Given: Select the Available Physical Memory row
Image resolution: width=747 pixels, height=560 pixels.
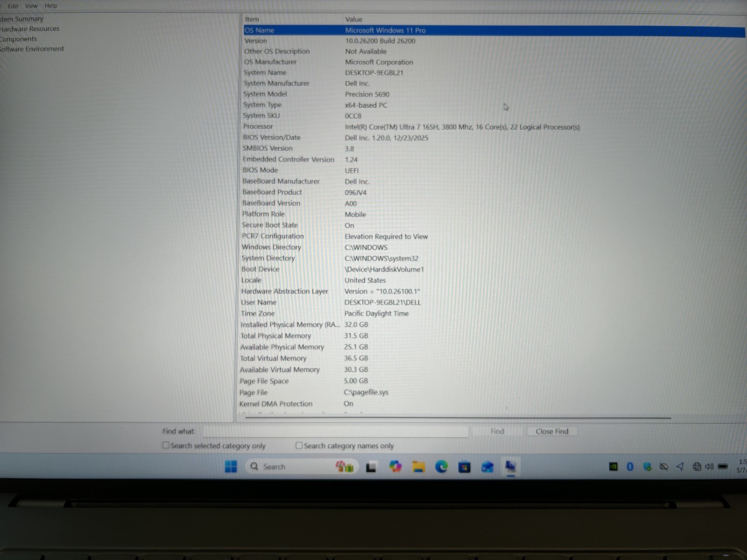Looking at the screenshot, I should click(x=494, y=347).
